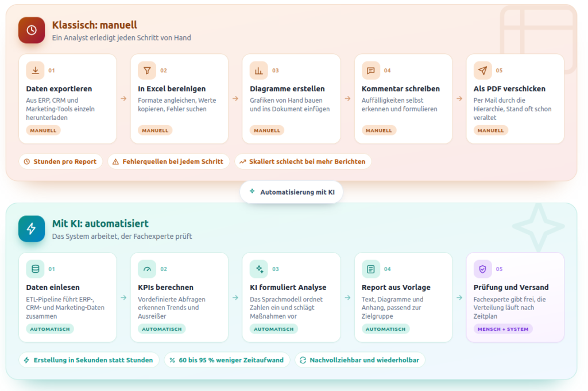Click the 'Als PDF verschicken' card title
Image resolution: width=588 pixels, height=391 pixels.
pos(509,89)
